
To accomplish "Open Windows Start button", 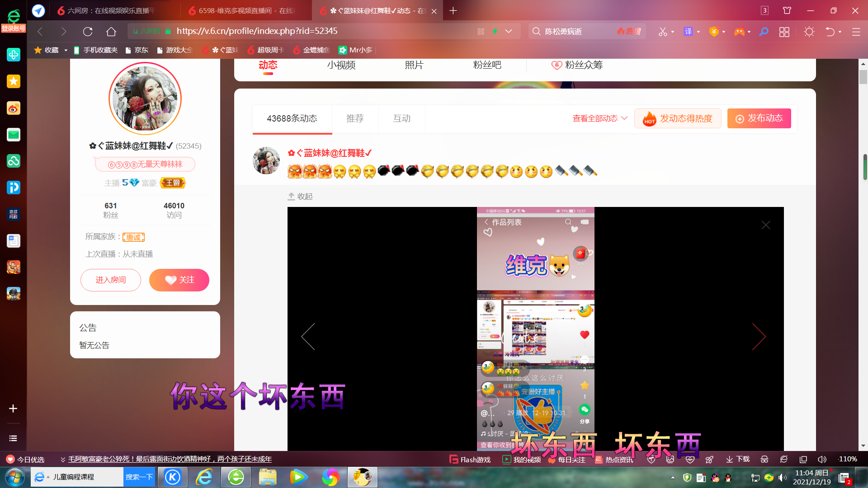I will click(15, 477).
